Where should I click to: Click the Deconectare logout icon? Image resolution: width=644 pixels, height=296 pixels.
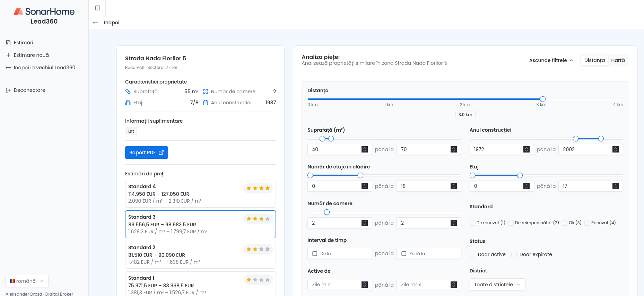tap(8, 90)
